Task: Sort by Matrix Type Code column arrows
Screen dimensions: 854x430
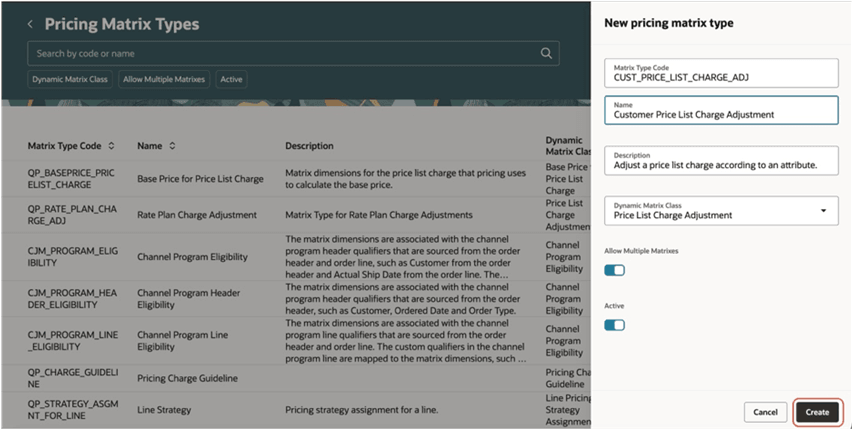Action: point(111,146)
